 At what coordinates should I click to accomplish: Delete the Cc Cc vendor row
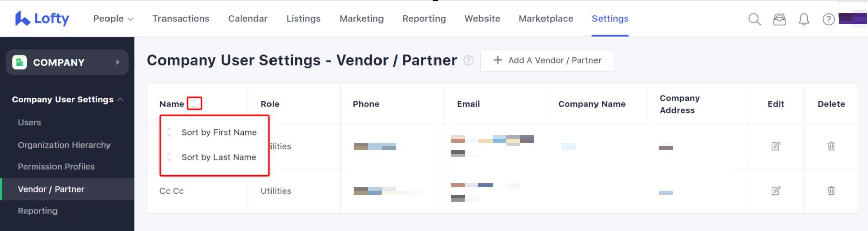tap(831, 191)
